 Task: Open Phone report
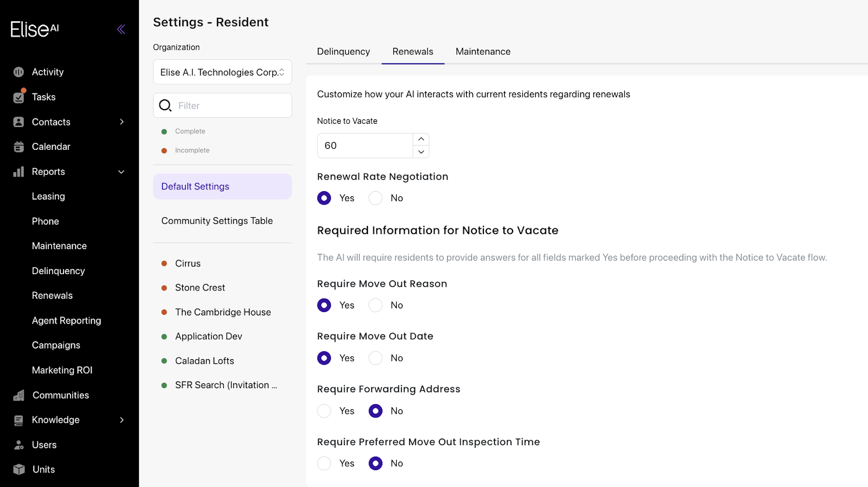click(x=46, y=222)
